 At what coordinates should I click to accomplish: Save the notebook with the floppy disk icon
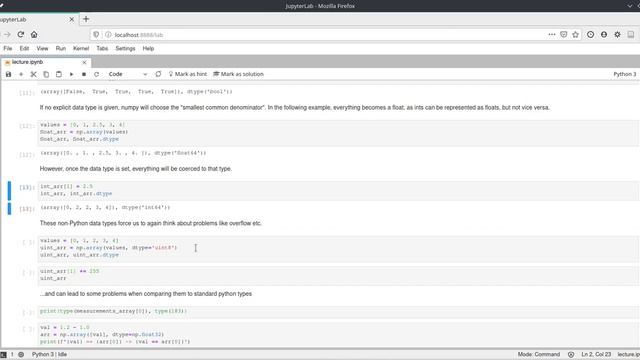click(x=8, y=74)
